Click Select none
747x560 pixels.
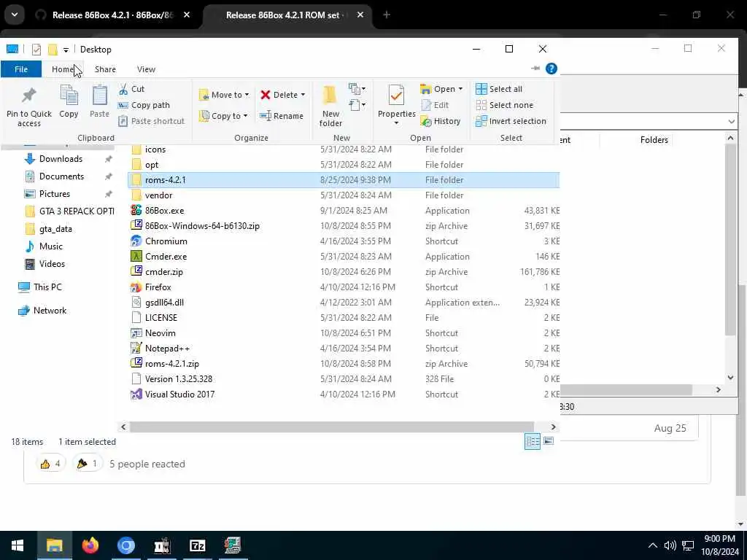pos(505,105)
